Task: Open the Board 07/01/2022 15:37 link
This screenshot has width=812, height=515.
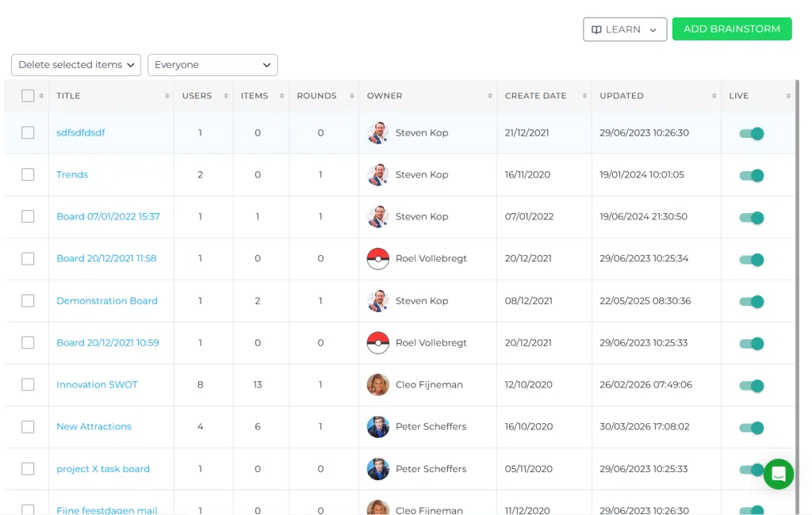Action: (108, 216)
